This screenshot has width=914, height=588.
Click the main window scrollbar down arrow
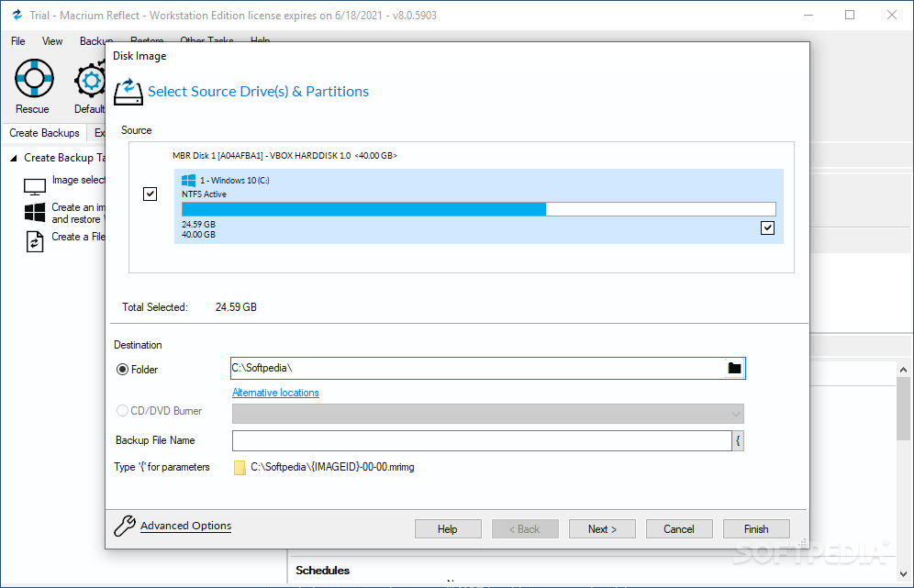click(903, 574)
